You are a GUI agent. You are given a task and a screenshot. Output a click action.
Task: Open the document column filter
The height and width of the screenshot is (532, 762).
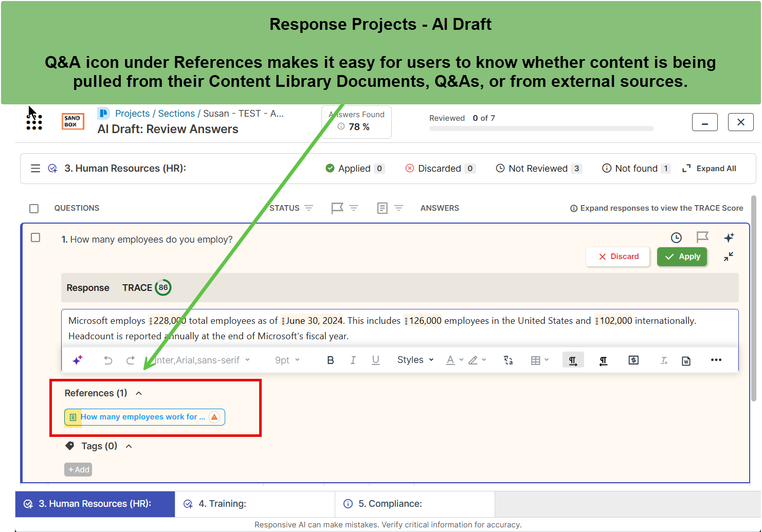398,208
